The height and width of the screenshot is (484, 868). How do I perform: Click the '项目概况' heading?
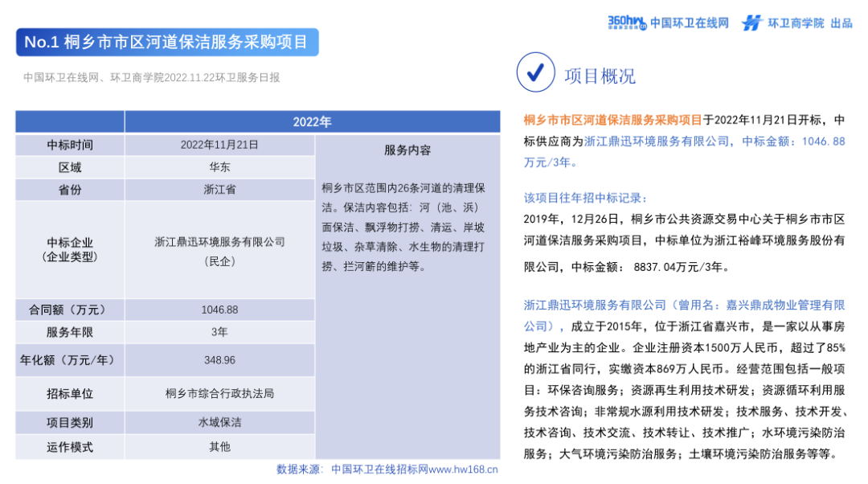click(x=600, y=76)
